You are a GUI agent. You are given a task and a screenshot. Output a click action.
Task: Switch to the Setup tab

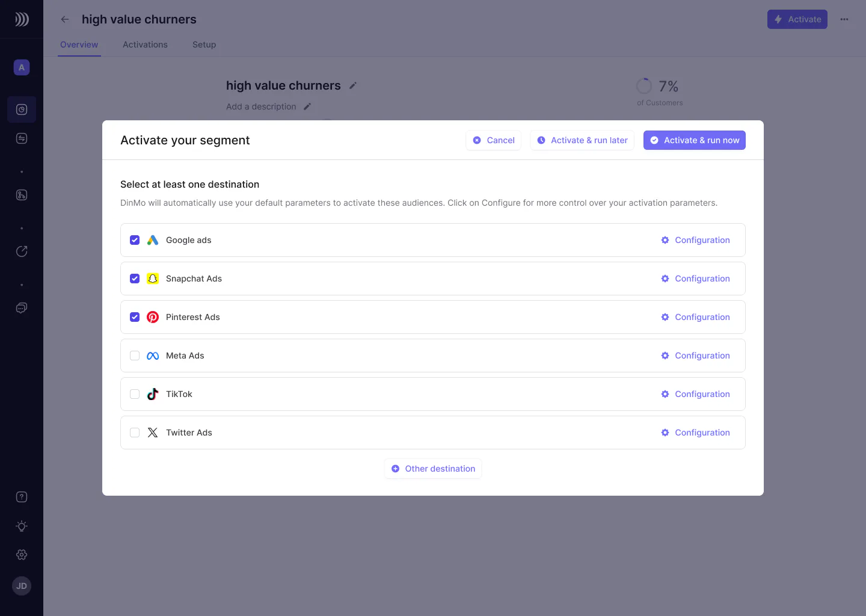click(204, 45)
